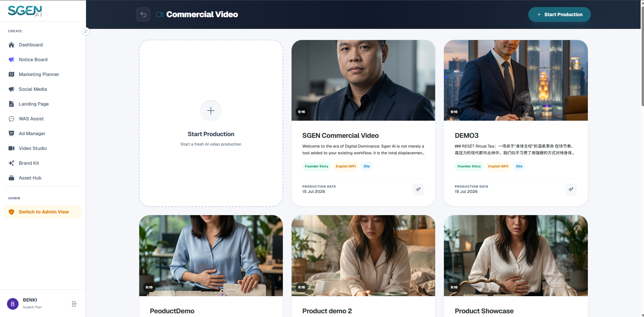Go to Marketing Planner
Image resolution: width=644 pixels, height=317 pixels.
tap(43, 74)
